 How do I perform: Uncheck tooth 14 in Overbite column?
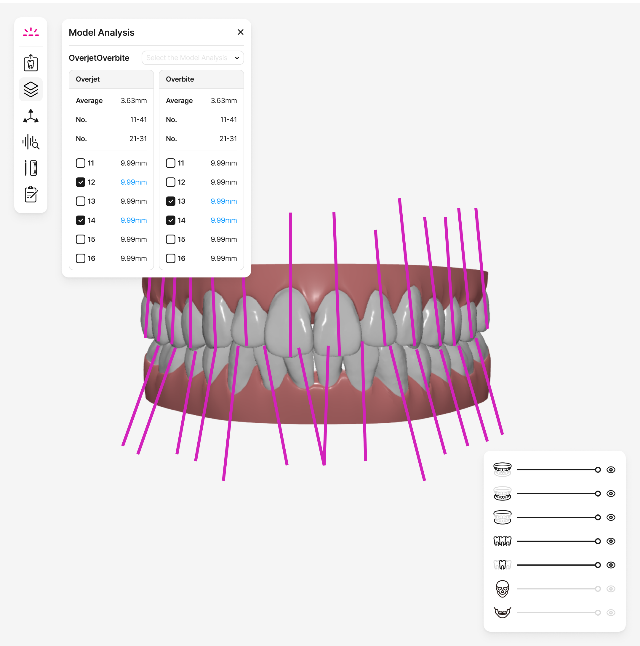pyautogui.click(x=171, y=220)
